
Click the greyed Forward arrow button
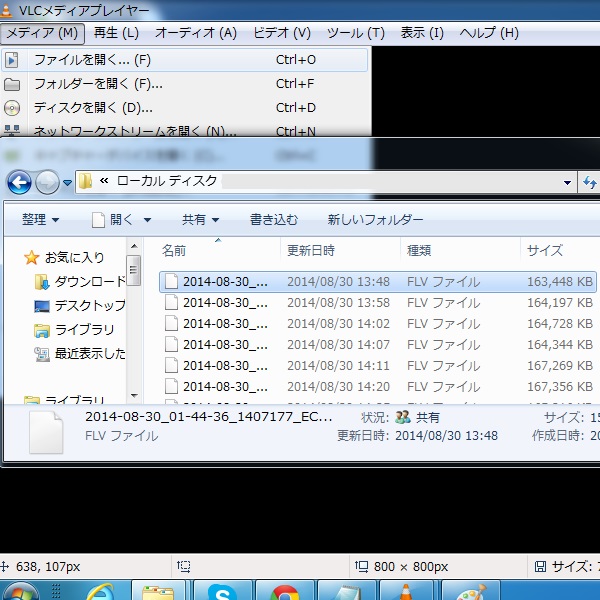(x=47, y=182)
